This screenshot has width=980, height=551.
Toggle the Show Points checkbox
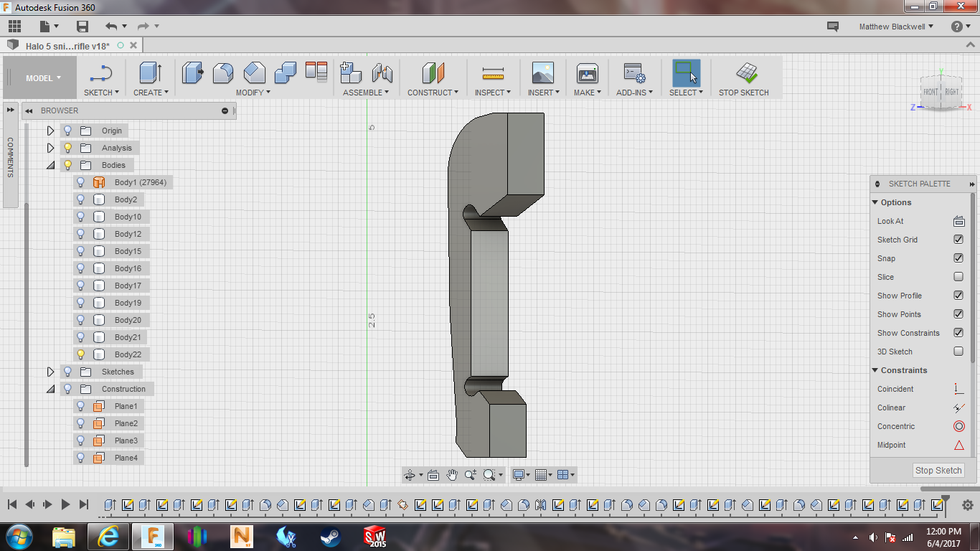tap(958, 314)
